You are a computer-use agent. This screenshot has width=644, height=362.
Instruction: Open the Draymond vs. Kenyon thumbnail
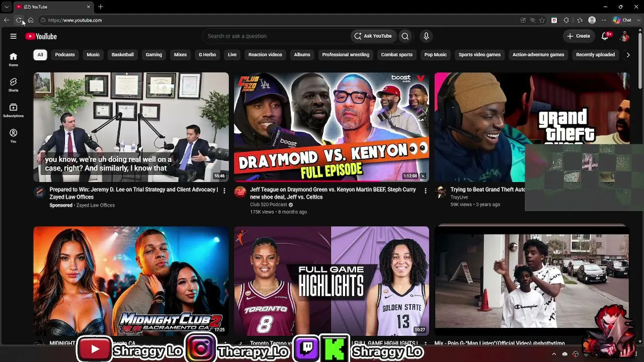332,127
